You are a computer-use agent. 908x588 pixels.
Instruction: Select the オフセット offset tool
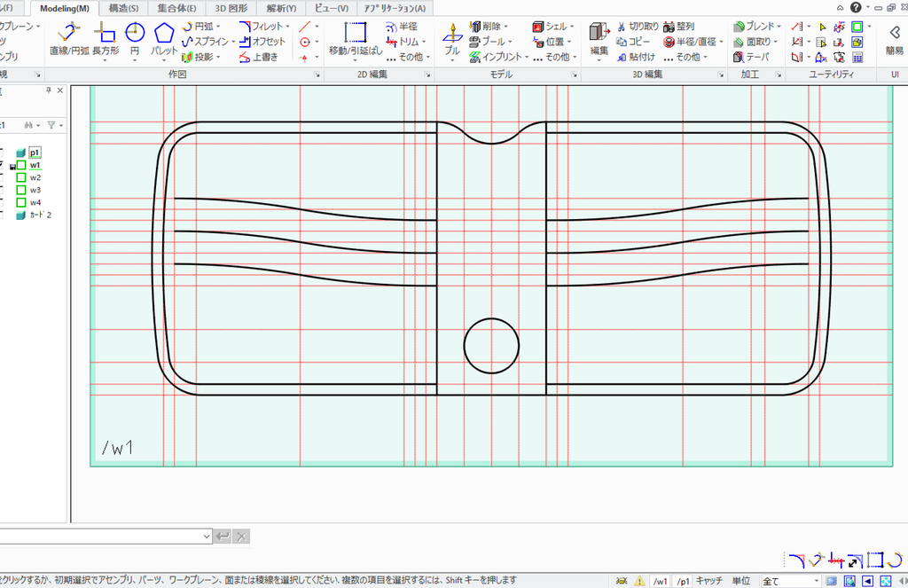262,42
